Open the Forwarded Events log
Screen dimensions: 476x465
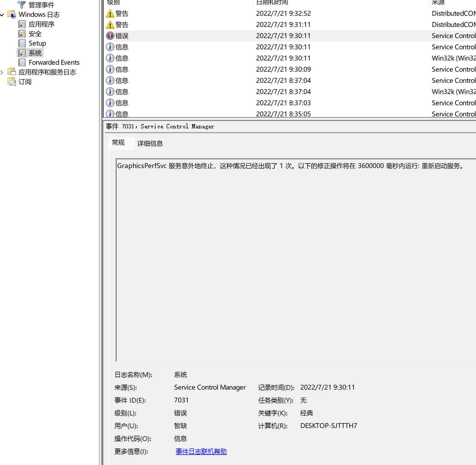coord(54,62)
